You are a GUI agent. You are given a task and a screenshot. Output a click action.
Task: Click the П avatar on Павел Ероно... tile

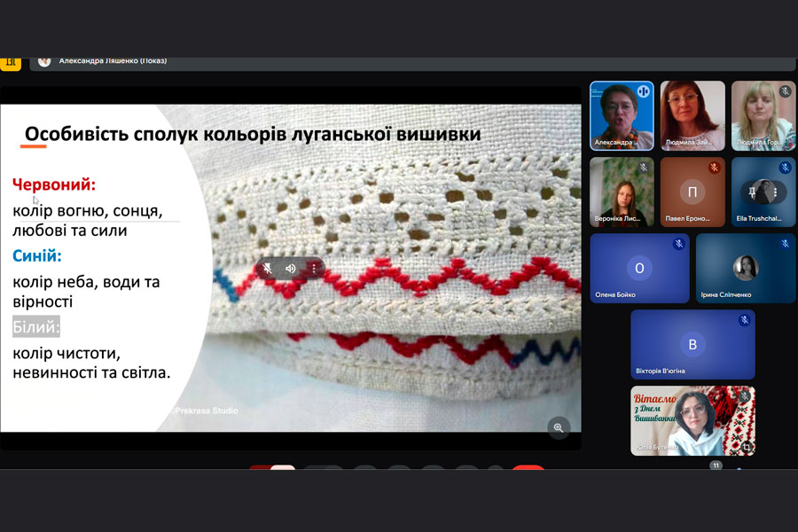[692, 192]
